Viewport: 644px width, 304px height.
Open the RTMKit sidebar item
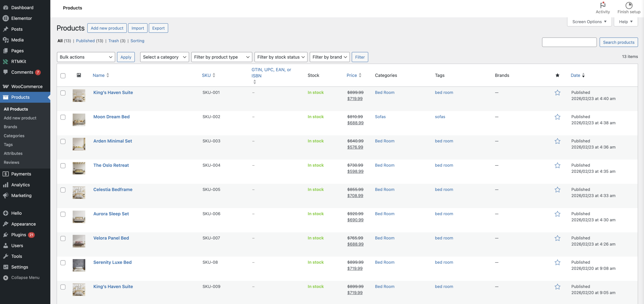(x=19, y=61)
